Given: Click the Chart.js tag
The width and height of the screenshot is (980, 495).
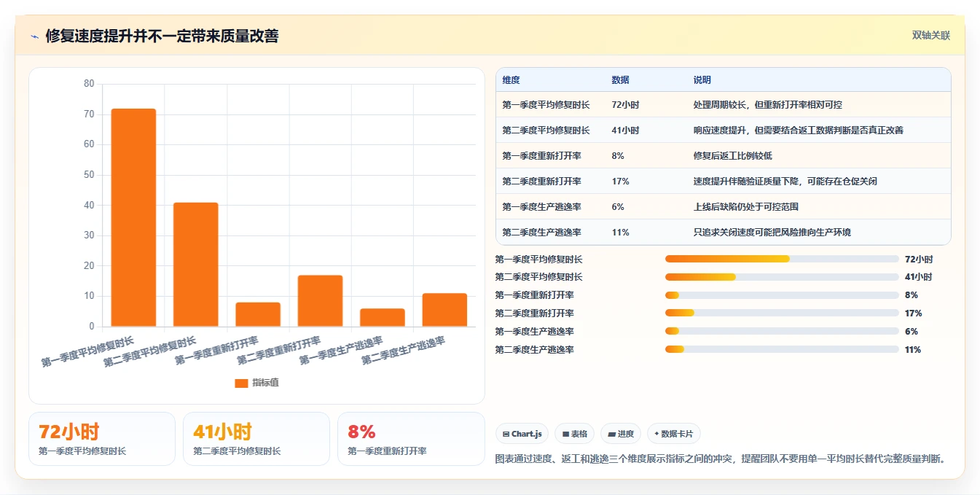Looking at the screenshot, I should tap(522, 434).
